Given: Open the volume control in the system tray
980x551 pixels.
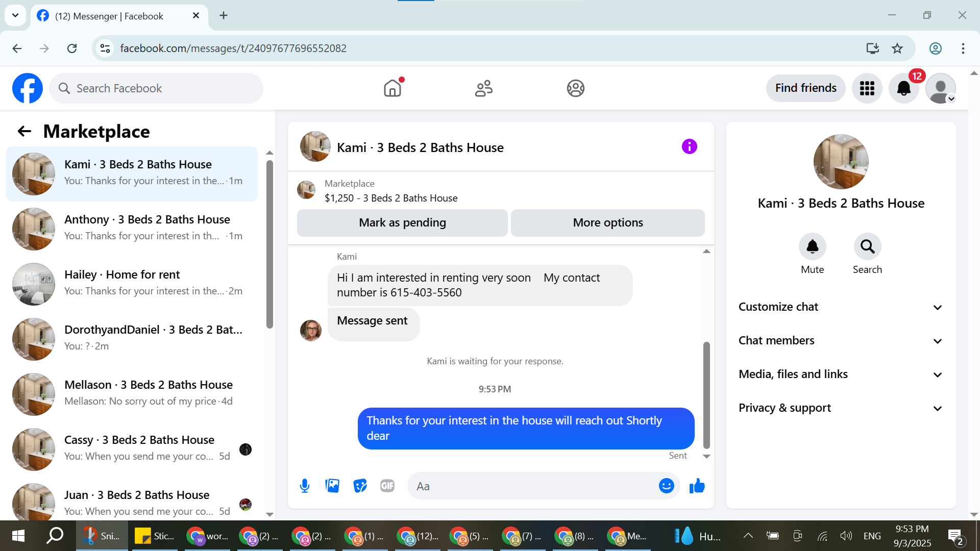Looking at the screenshot, I should [846, 536].
